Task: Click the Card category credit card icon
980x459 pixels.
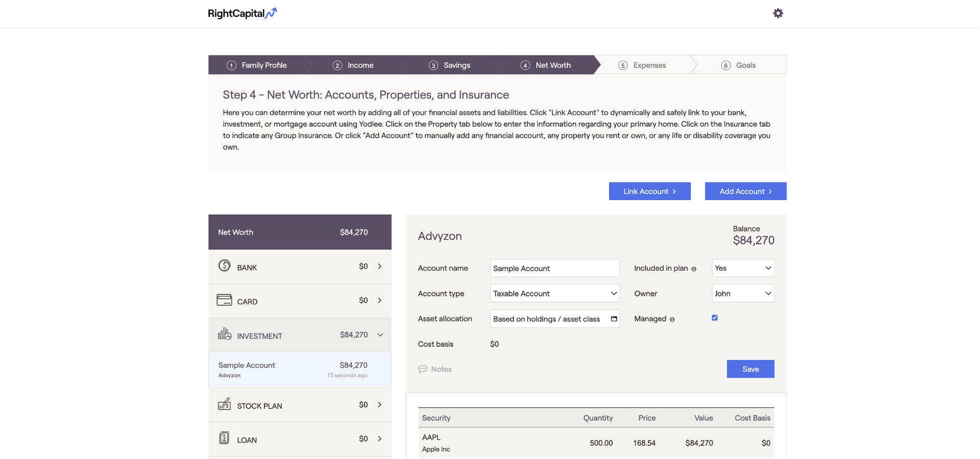Action: click(x=224, y=300)
